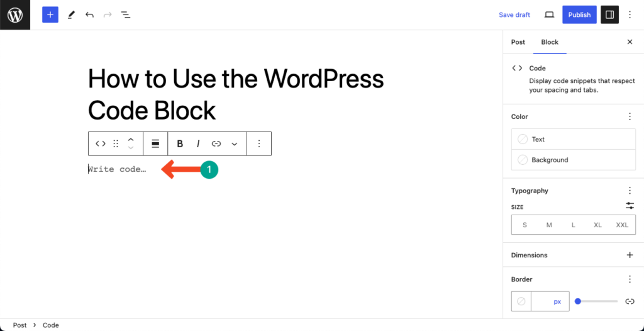Image resolution: width=644 pixels, height=331 pixels.
Task: Click the Border width slider handle
Action: click(578, 301)
